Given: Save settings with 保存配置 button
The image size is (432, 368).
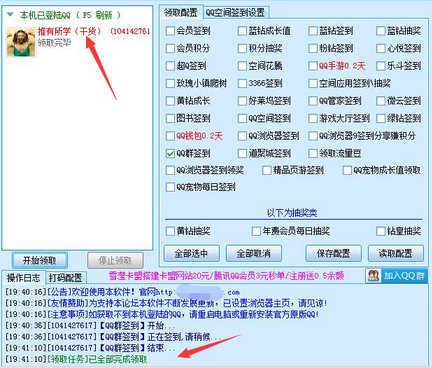Looking at the screenshot, I should click(333, 254).
